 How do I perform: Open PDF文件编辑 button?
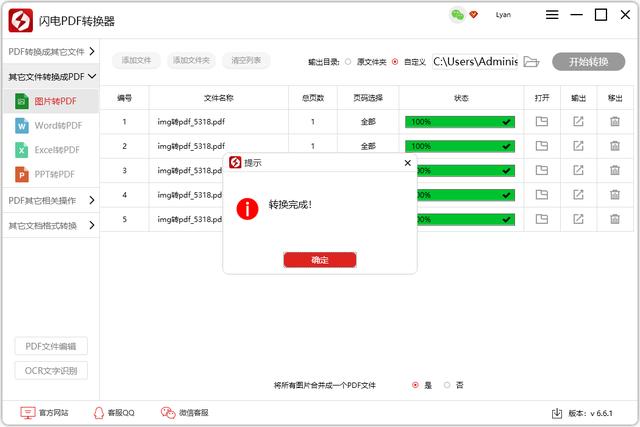pos(51,346)
